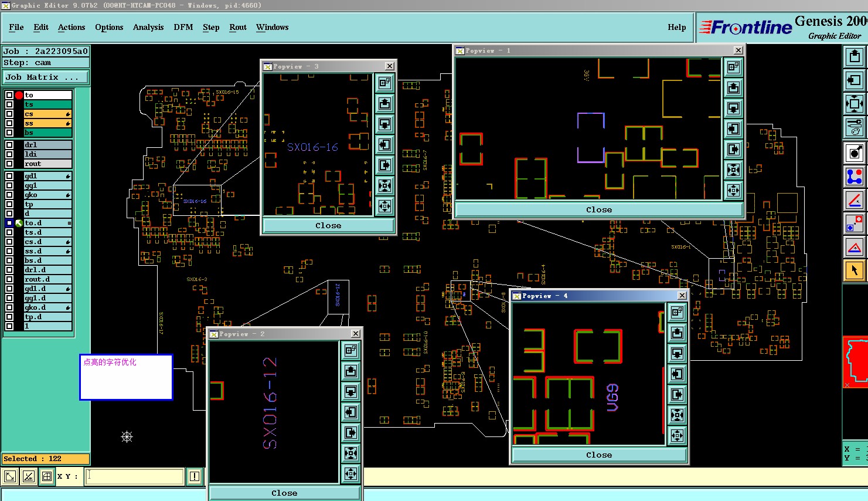Toggle display checkbox for layer 'to'
Screen dimensions: 868x501
[9, 95]
